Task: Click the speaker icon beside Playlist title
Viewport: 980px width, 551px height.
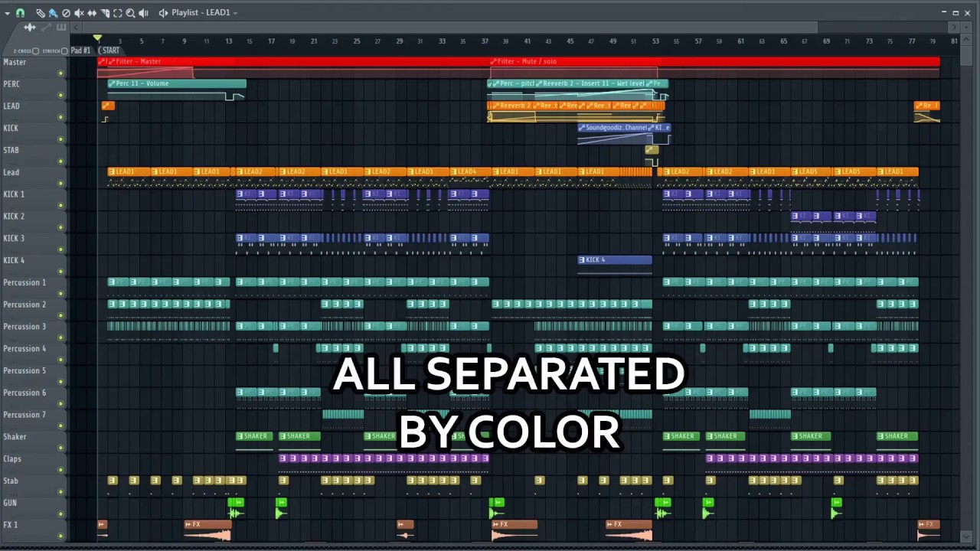Action: click(163, 13)
